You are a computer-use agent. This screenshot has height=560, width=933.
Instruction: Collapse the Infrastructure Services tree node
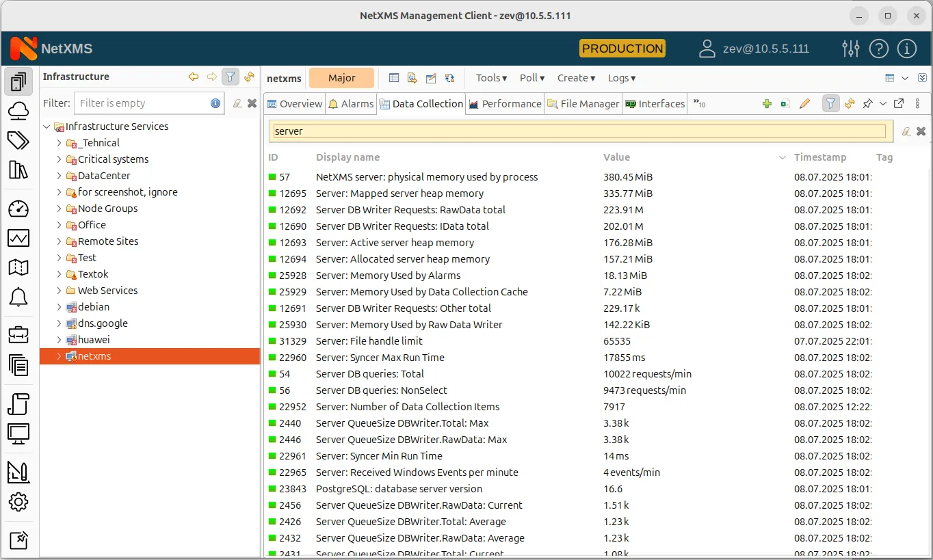(47, 126)
